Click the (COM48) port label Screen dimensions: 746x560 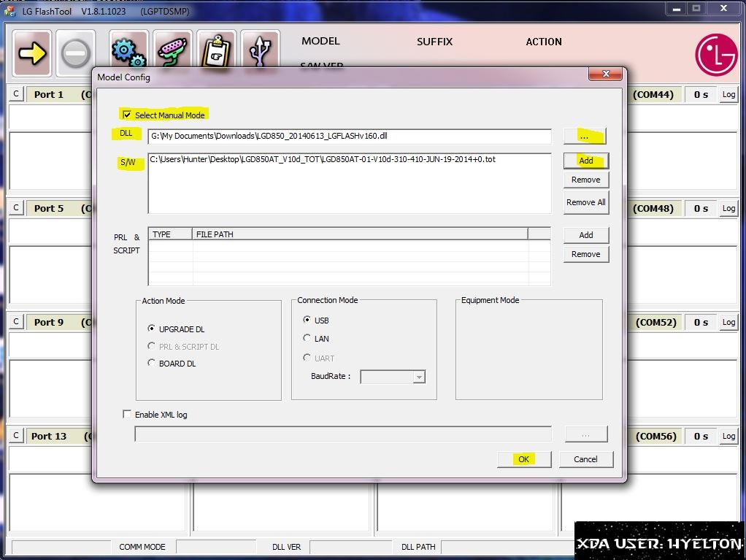tap(653, 208)
